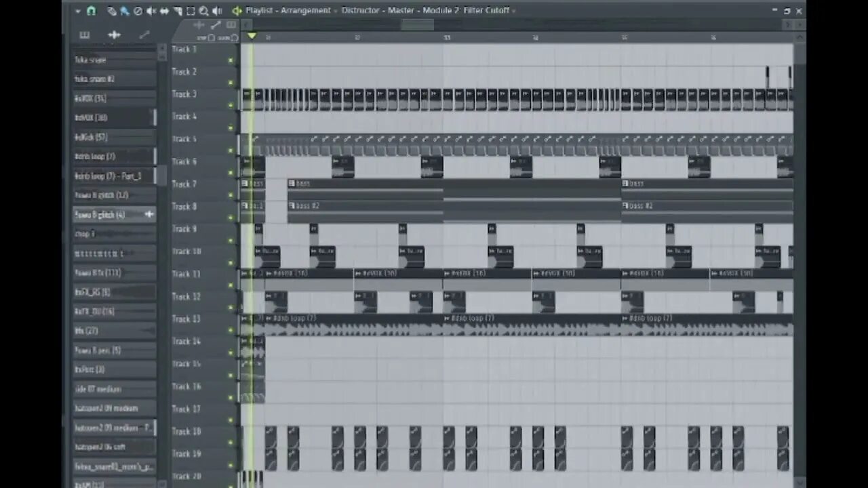
Task: Select the Paint brush tool
Action: pyautogui.click(x=125, y=11)
